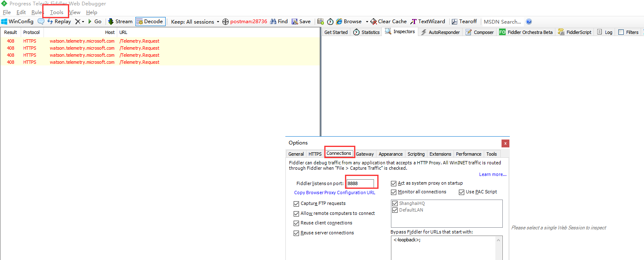Switch to the Get Started tab
The width and height of the screenshot is (644, 260).
click(x=336, y=32)
